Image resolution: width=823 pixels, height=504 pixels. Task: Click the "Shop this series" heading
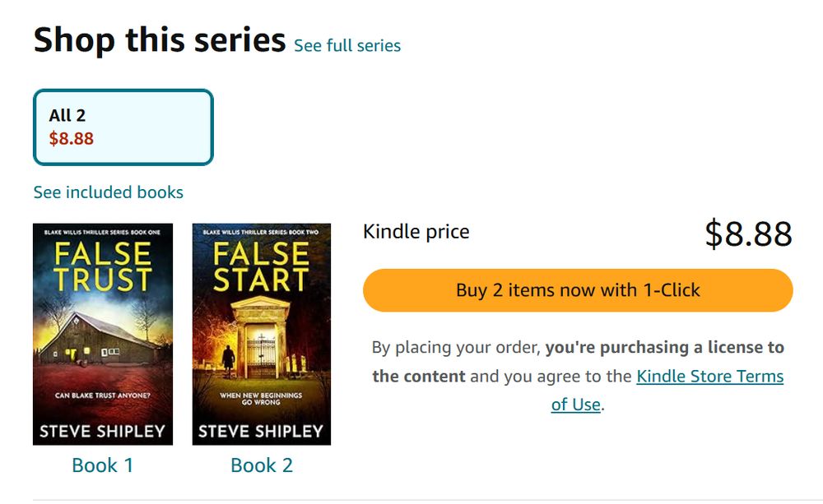point(160,39)
